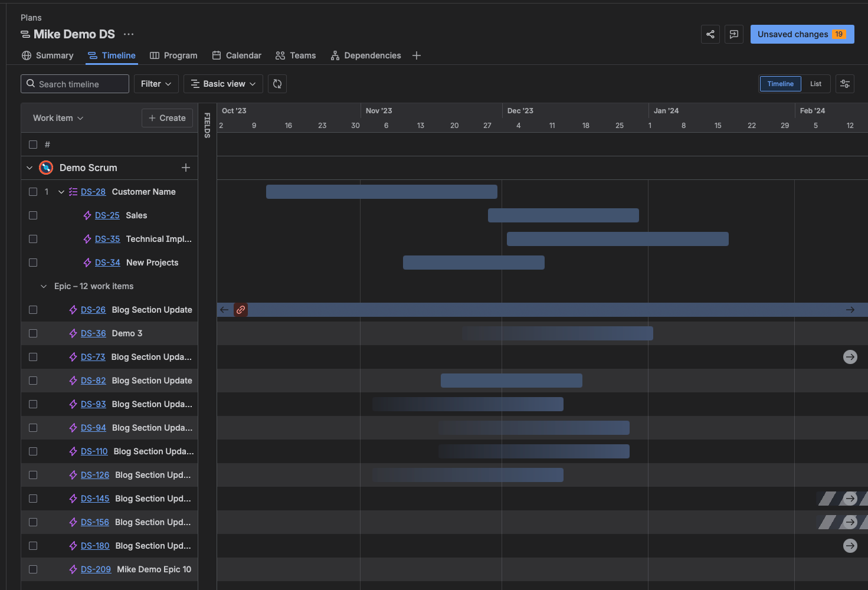Open the Dependencies tab
Image resolution: width=868 pixels, height=590 pixels.
(x=366, y=55)
